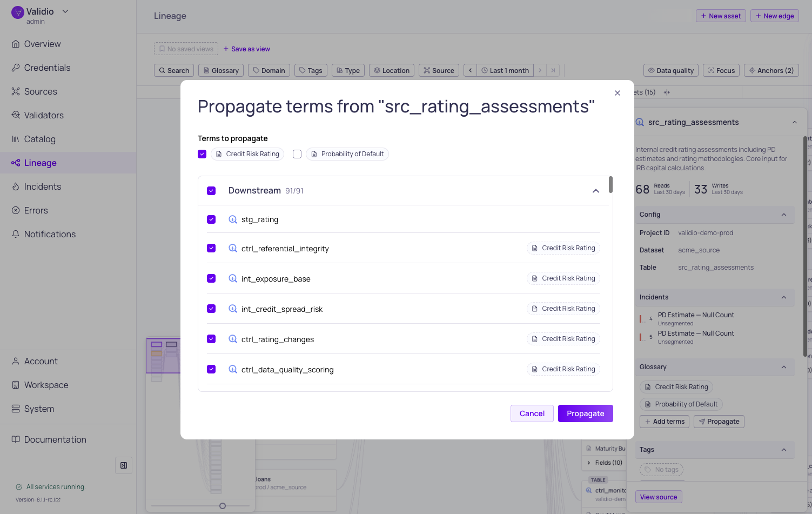Click the Errors icon in sidebar
Screen dimensions: 812x514
pyautogui.click(x=16, y=210)
